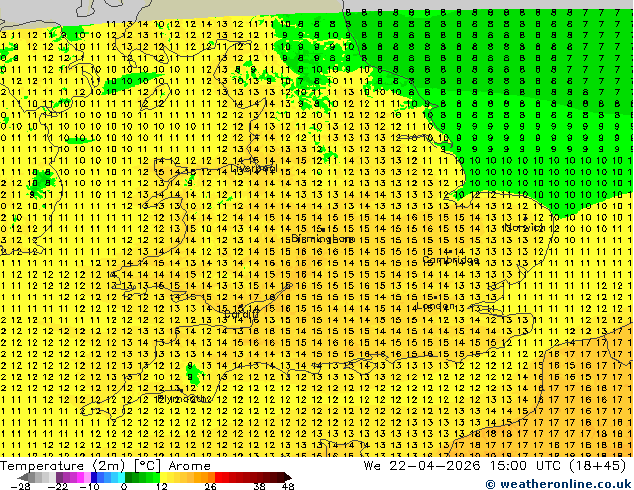This screenshot has width=634, height=490.
Task: Click the "15:00 UTC (18+45)" forecast time
Action: tap(558, 466)
